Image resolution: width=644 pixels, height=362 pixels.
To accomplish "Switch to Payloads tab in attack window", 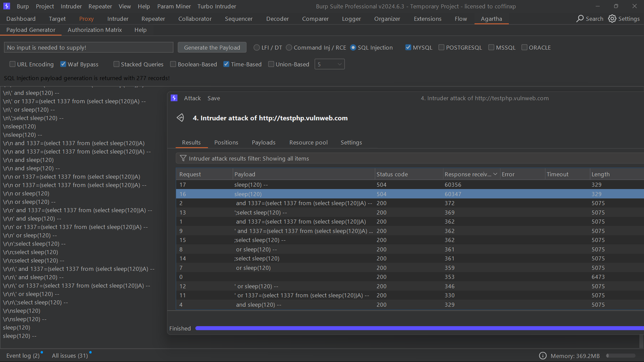I will pyautogui.click(x=264, y=143).
